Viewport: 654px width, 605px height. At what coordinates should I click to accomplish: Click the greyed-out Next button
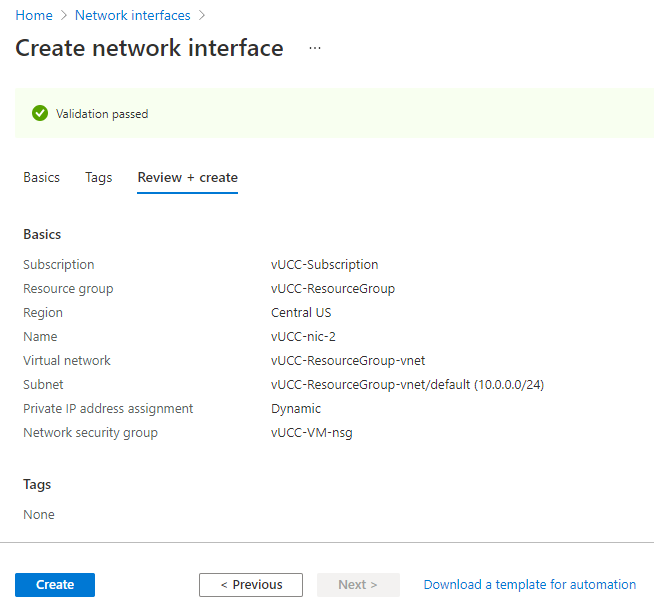point(358,585)
